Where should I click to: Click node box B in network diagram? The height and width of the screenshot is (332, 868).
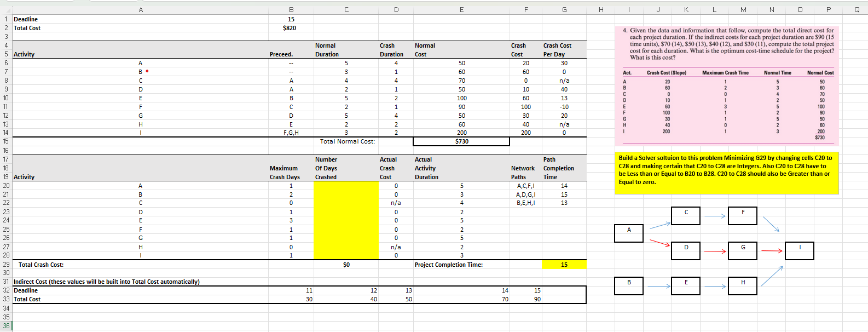629,286
